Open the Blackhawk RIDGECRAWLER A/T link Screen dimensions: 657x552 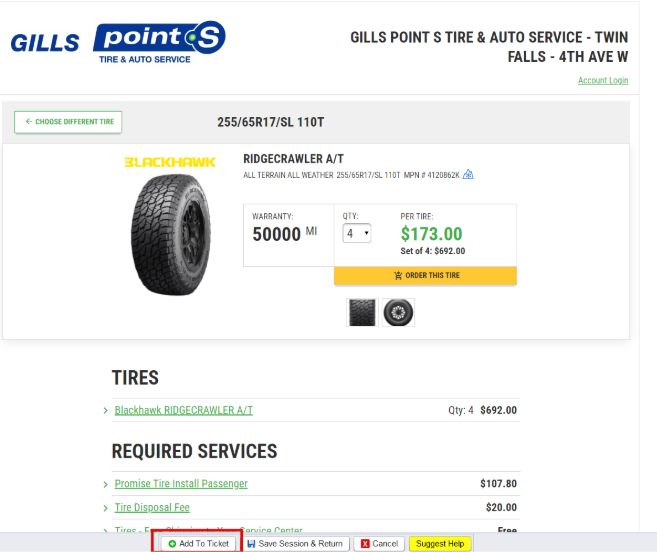[184, 410]
